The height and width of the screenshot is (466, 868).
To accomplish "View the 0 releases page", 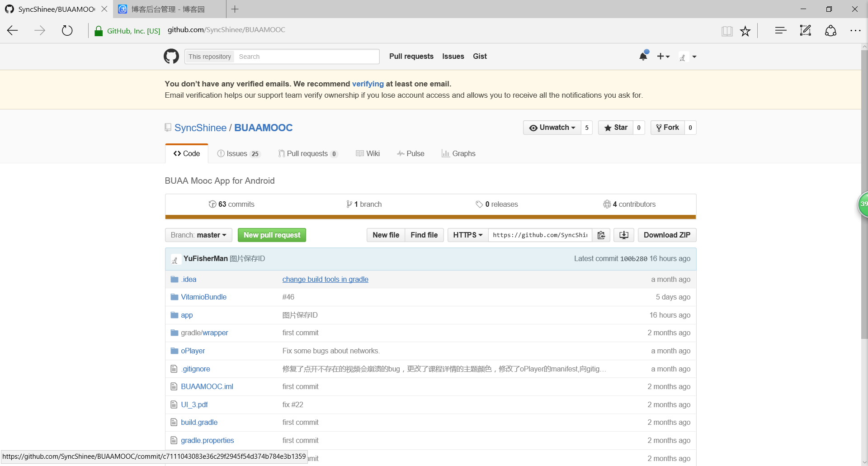I will click(x=497, y=204).
